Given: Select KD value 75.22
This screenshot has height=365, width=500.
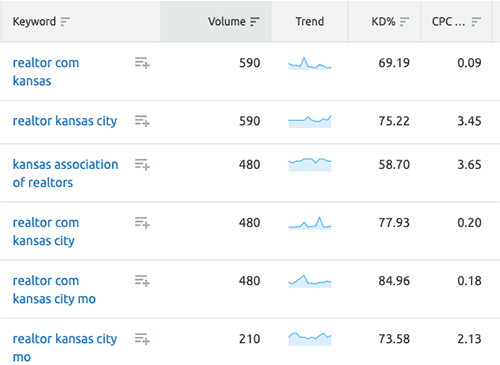Looking at the screenshot, I should point(394,121).
